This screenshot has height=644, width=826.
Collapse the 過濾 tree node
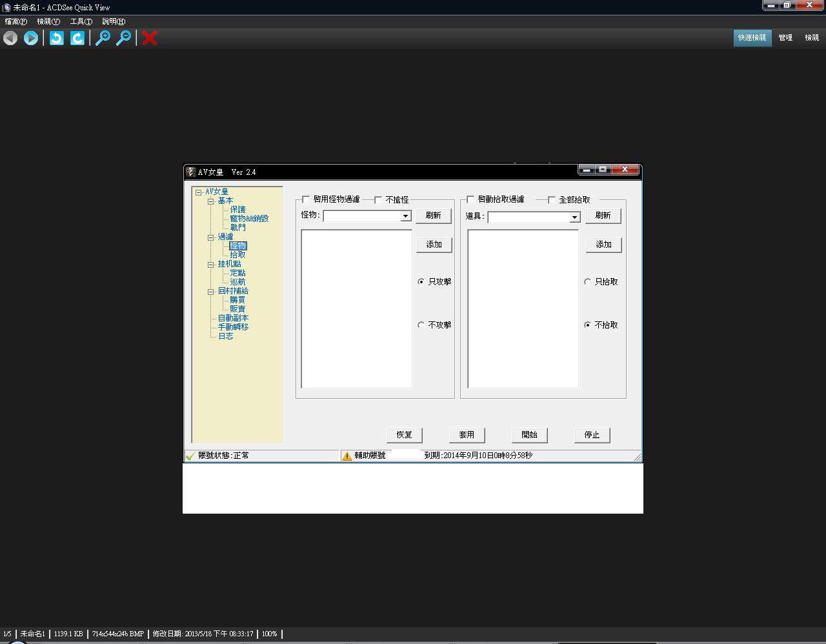[211, 237]
